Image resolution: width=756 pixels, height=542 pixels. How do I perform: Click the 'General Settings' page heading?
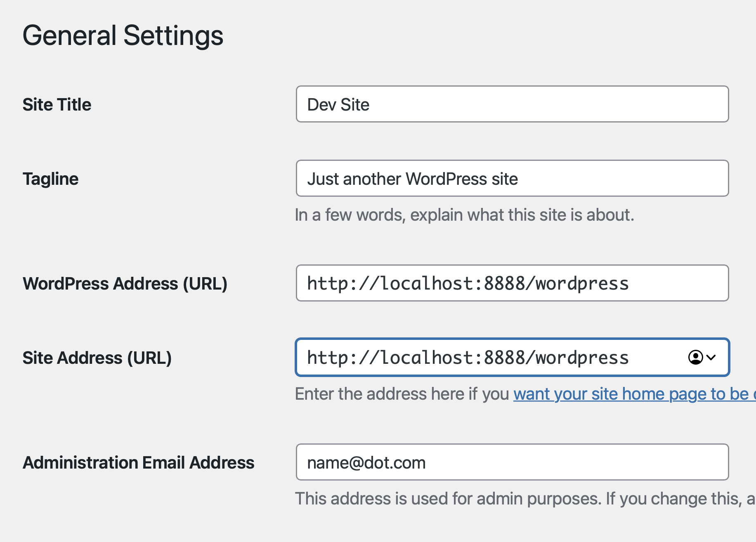pos(123,35)
